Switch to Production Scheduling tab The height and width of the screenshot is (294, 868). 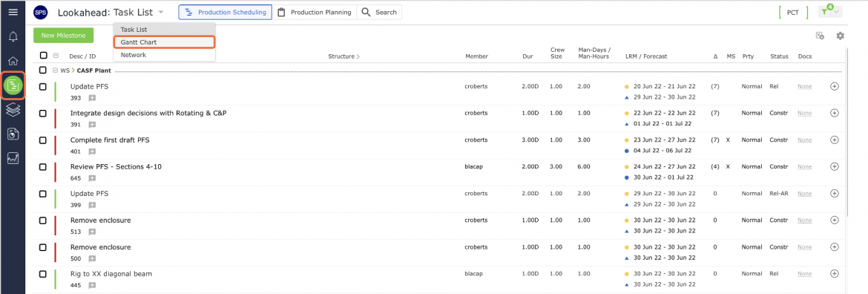(225, 12)
